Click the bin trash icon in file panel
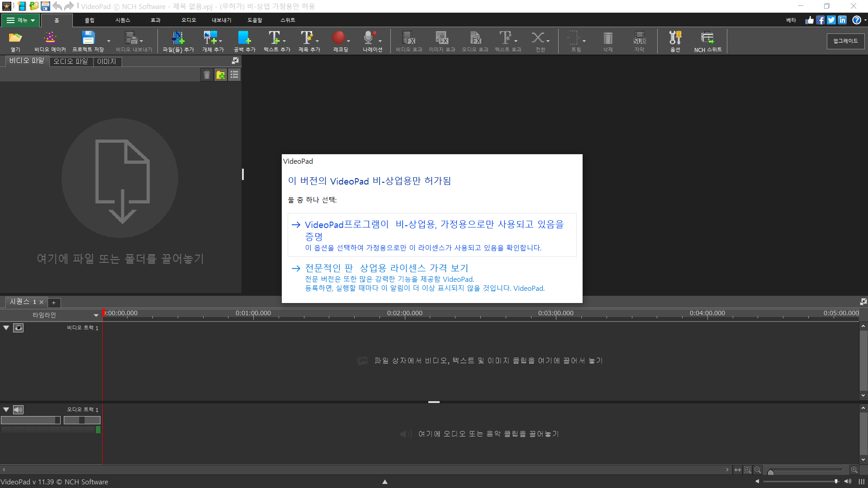 [x=207, y=75]
